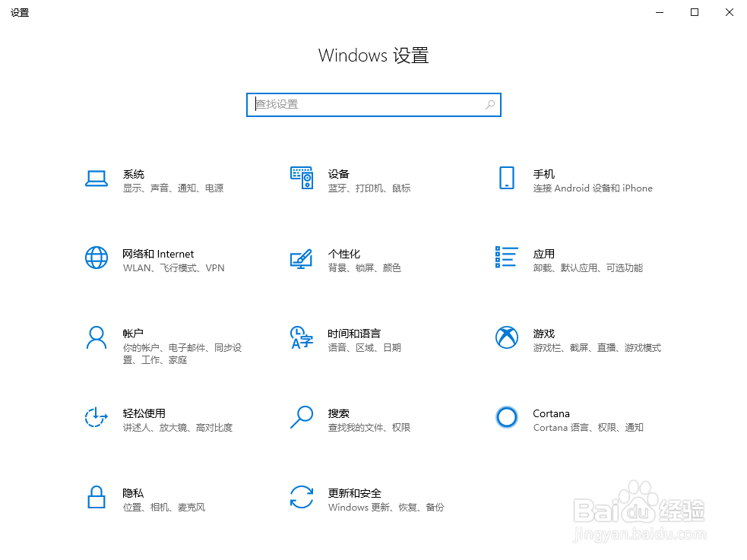Open 时间和语言 settings title

[x=354, y=334]
